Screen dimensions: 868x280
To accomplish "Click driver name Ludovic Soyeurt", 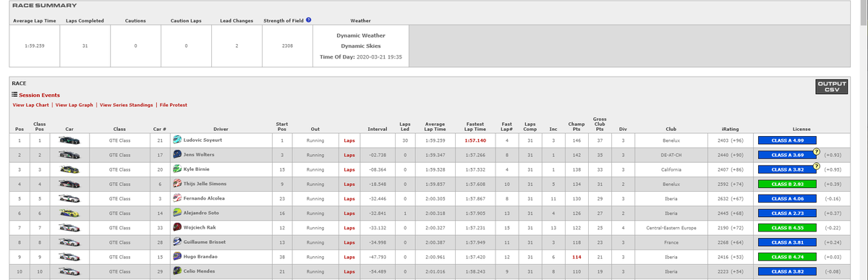I will [203, 140].
